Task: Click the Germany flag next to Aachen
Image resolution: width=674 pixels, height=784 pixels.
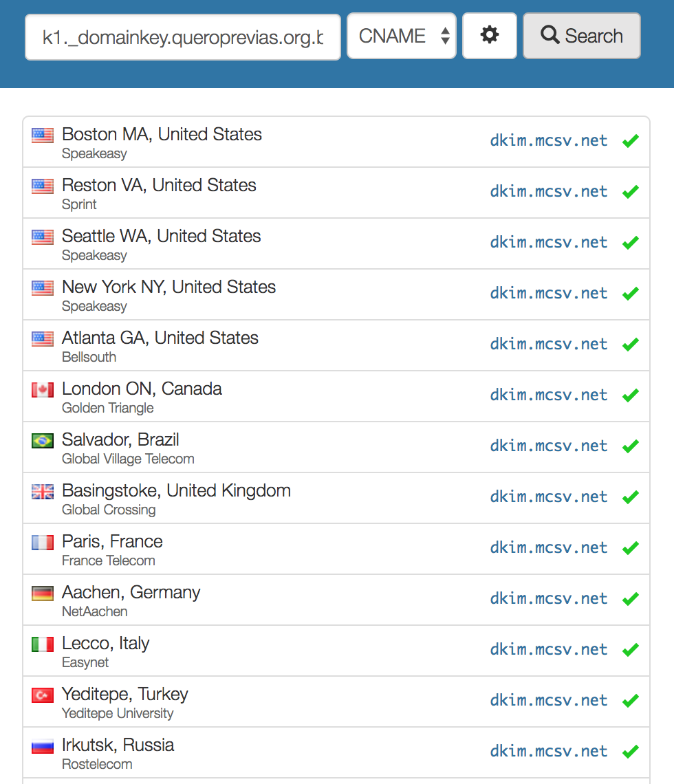Action: pos(43,594)
